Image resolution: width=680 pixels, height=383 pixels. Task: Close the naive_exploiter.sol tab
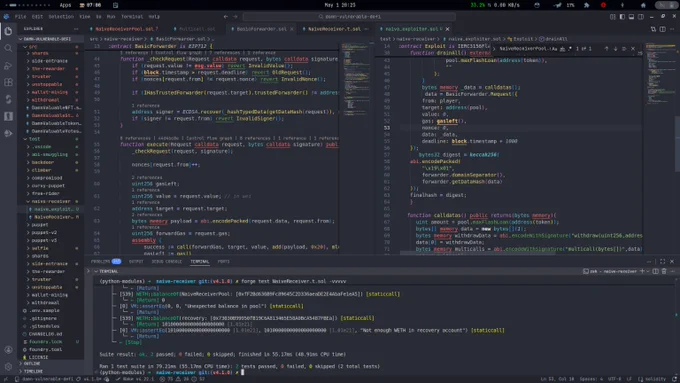[447, 29]
